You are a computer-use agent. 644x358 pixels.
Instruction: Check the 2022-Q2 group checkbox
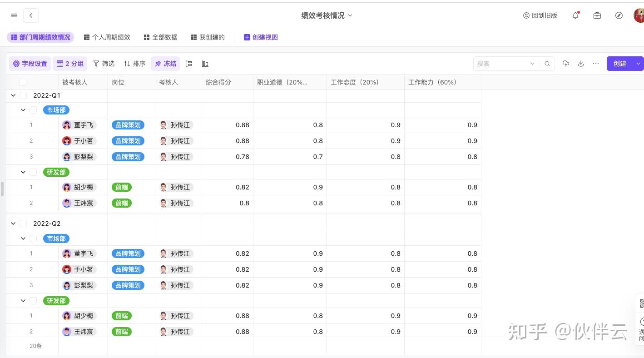click(x=23, y=224)
